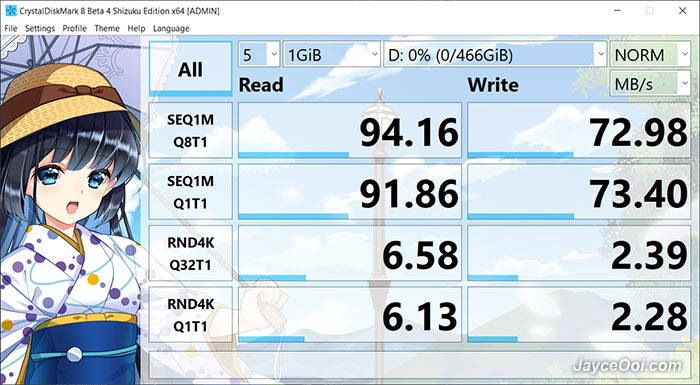Open the drive selector showing D: 0%
Viewport: 700px width, 385px height.
(x=495, y=55)
